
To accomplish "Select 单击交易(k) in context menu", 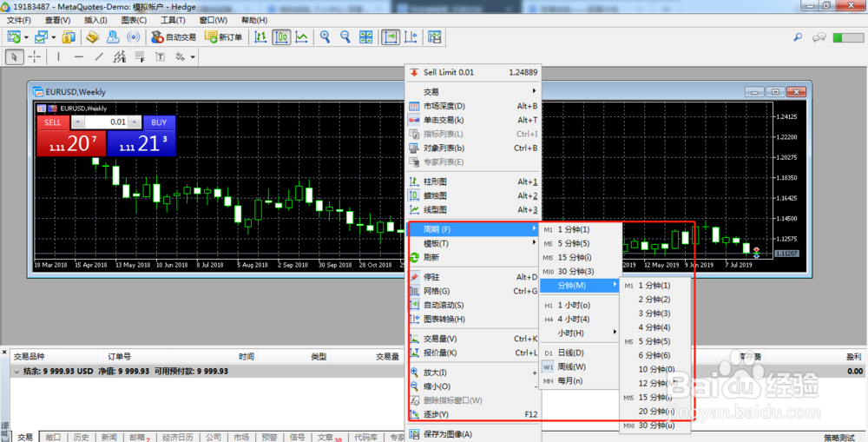I will (473, 120).
